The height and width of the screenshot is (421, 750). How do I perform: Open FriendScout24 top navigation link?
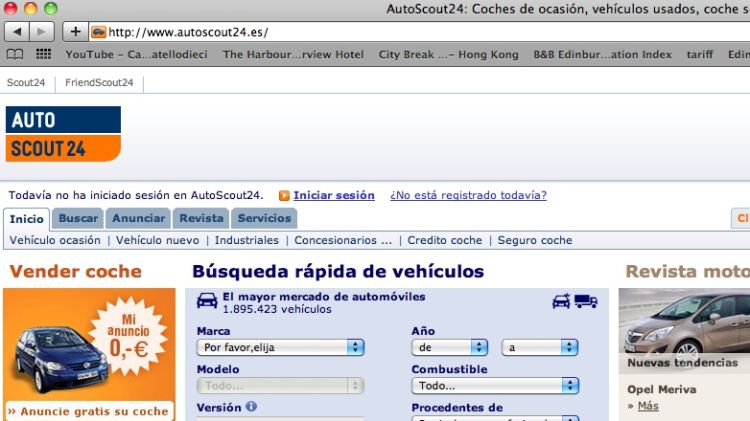point(99,82)
